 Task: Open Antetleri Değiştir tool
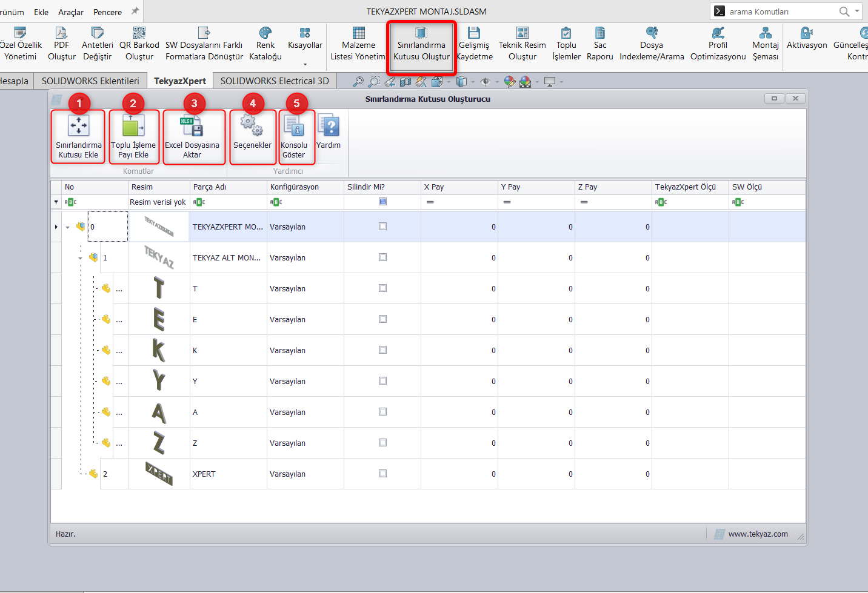click(97, 44)
